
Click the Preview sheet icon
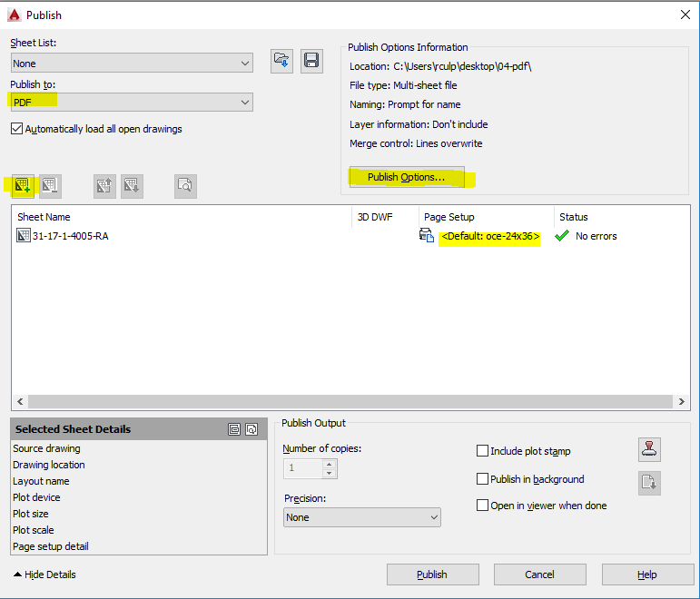coord(185,186)
